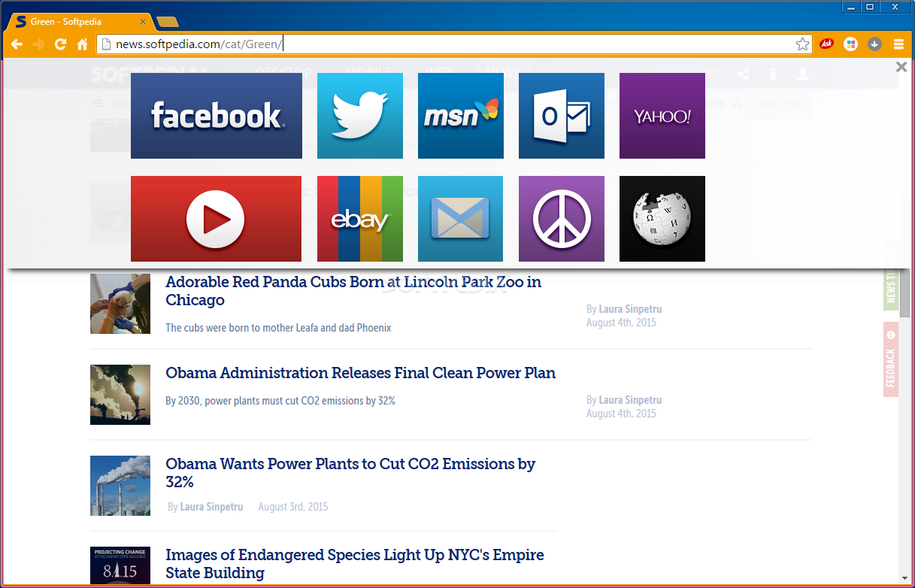Open a new tab
This screenshot has height=588, width=915.
coord(168,22)
